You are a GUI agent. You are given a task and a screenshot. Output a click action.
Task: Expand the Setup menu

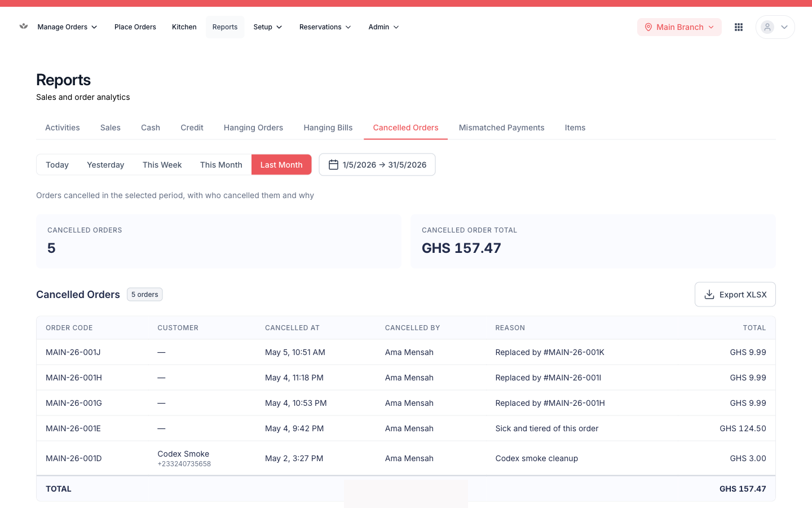(268, 27)
